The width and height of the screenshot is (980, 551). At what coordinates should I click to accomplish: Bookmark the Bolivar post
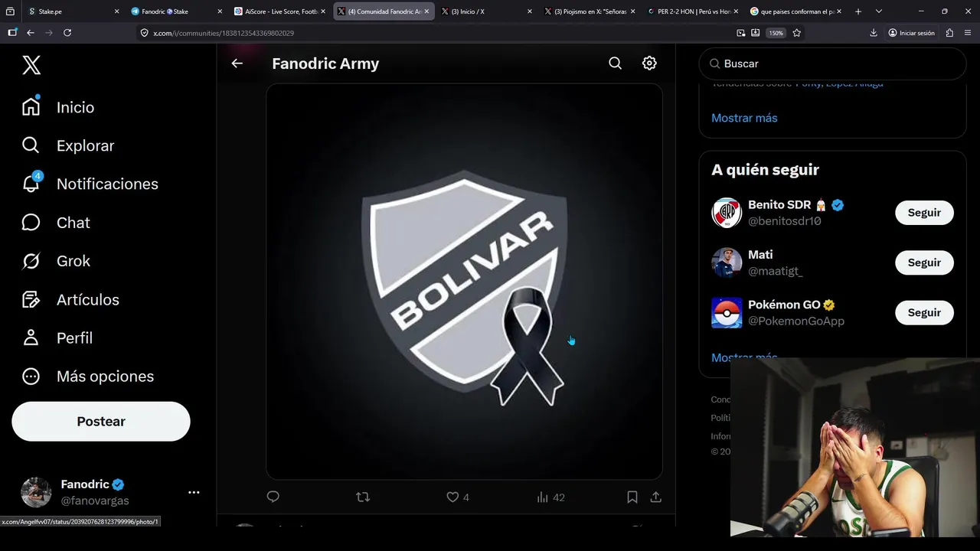tap(632, 497)
